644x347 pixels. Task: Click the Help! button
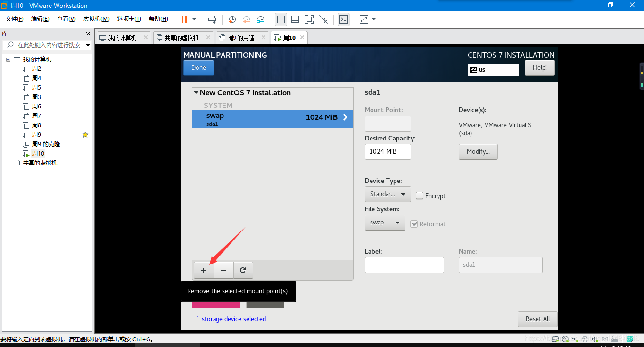point(539,68)
